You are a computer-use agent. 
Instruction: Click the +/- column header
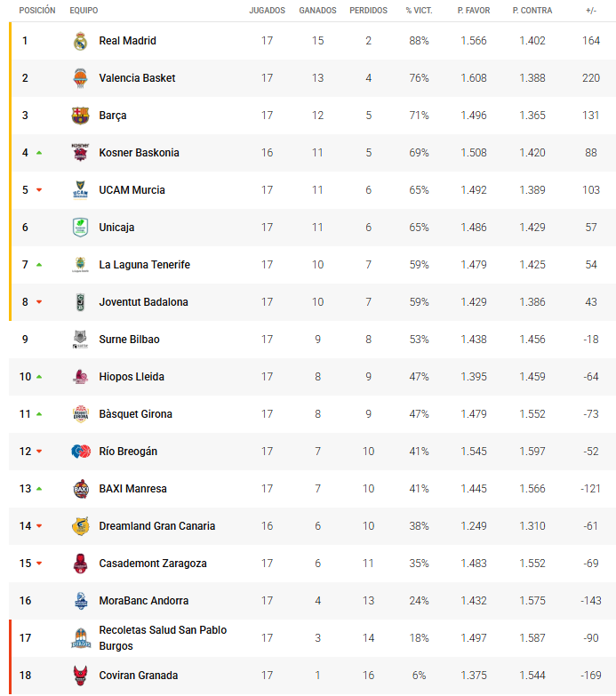pos(591,11)
